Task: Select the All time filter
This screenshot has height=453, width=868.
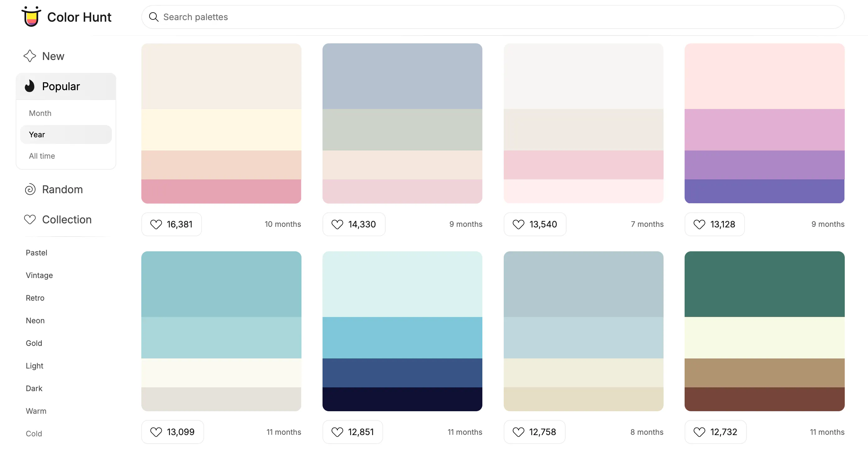Action: [x=42, y=156]
